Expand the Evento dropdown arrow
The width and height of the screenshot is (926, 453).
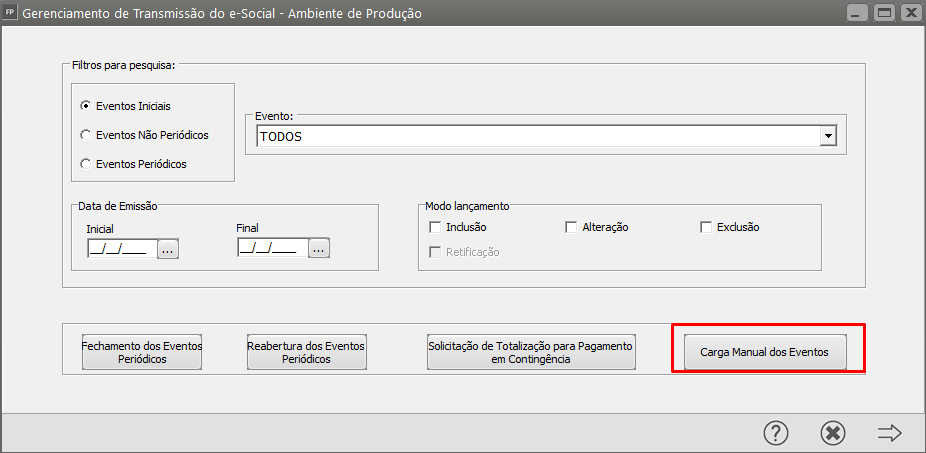click(x=829, y=136)
